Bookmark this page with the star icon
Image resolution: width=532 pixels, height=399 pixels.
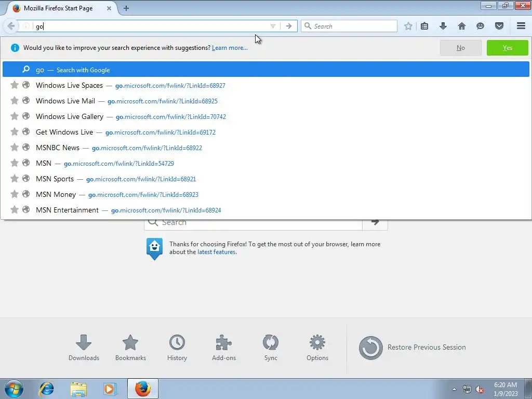click(408, 26)
